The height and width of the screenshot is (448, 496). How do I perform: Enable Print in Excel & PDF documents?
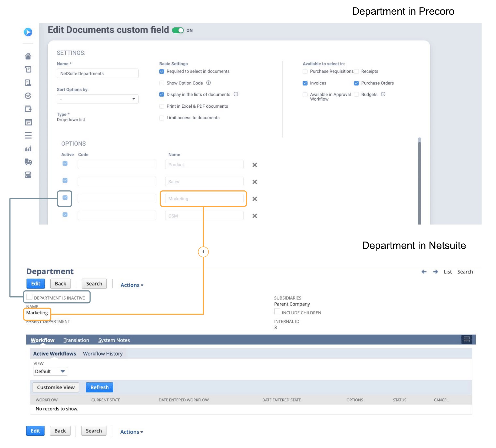[x=162, y=106]
